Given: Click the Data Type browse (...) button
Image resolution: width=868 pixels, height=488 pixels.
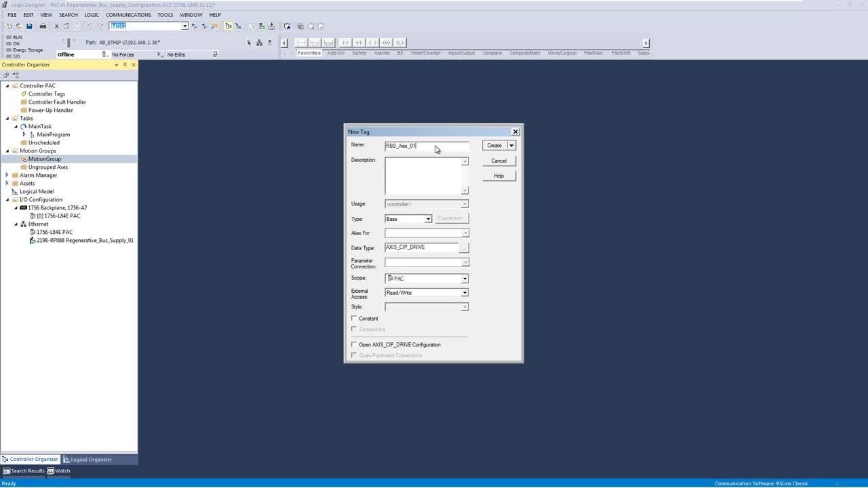Looking at the screenshot, I should coord(464,248).
